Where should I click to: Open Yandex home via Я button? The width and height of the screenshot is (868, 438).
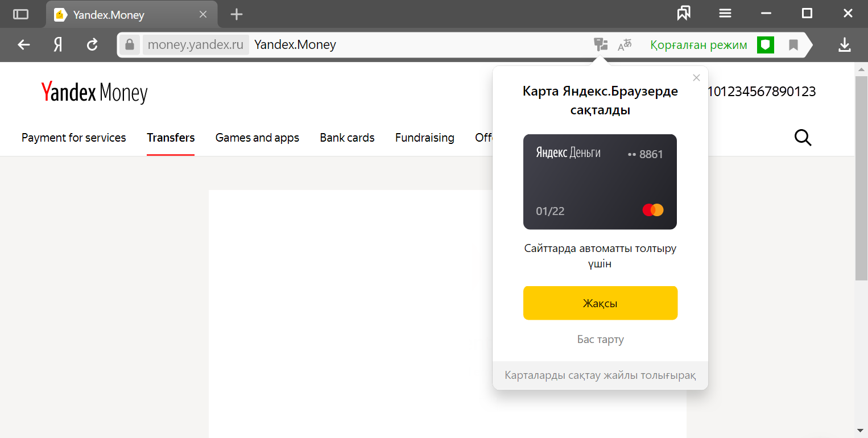click(x=58, y=45)
